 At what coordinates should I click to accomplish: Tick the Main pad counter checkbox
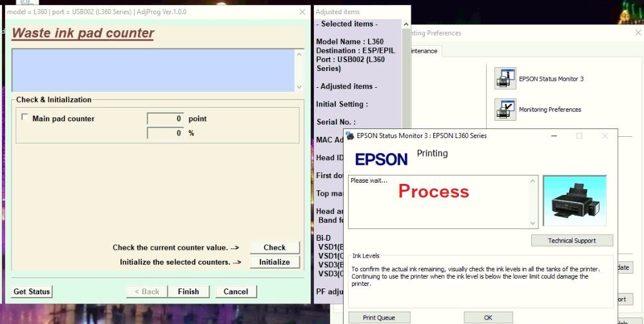click(x=25, y=117)
